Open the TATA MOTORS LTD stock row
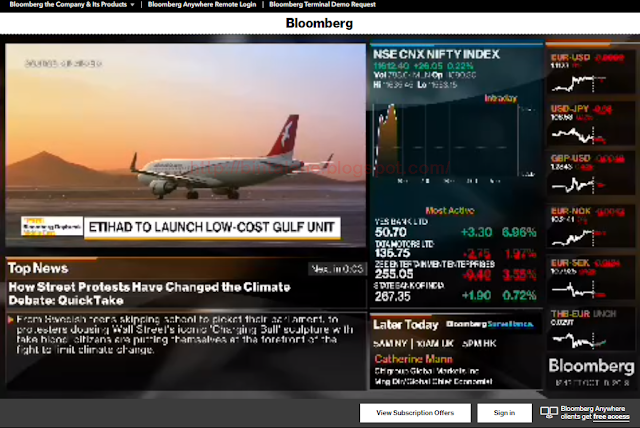The image size is (640, 428). [x=455, y=250]
